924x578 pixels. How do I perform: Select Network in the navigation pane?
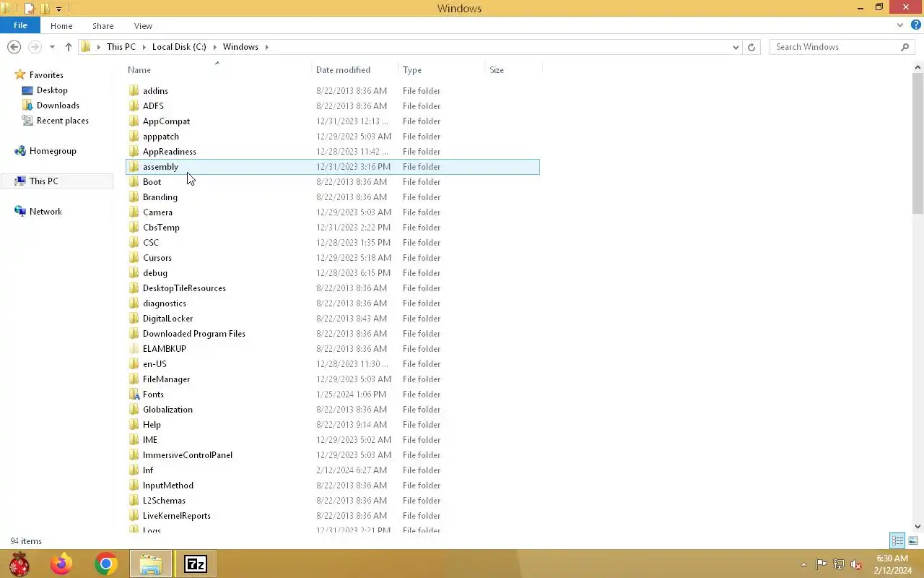coord(45,212)
